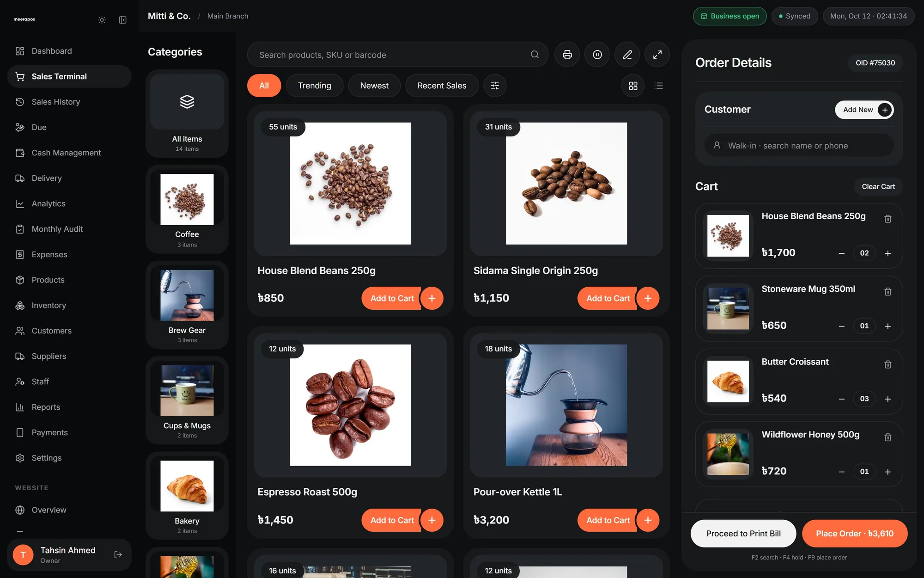Click plus button for Espresso Roast 500g

[x=432, y=520]
